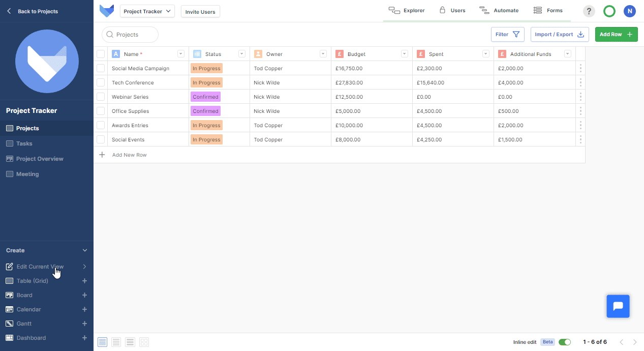Switch to card grid layout icon
Image resolution: width=644 pixels, height=351 pixels.
(x=144, y=342)
